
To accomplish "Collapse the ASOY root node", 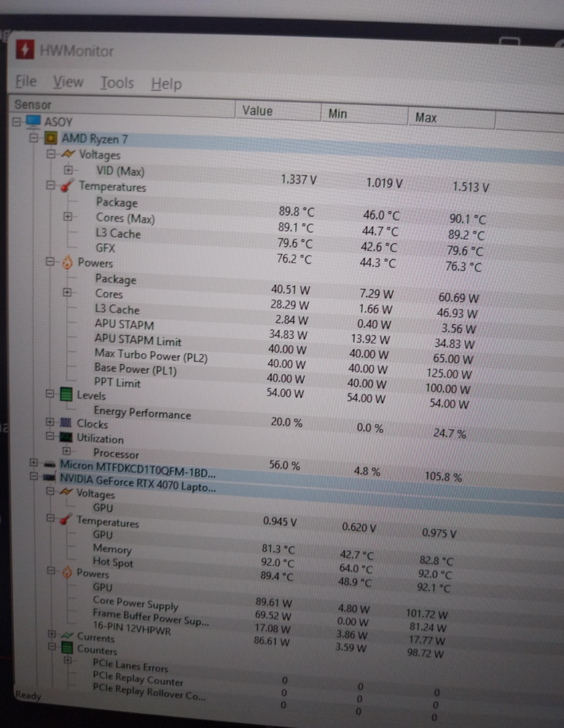I will point(17,122).
